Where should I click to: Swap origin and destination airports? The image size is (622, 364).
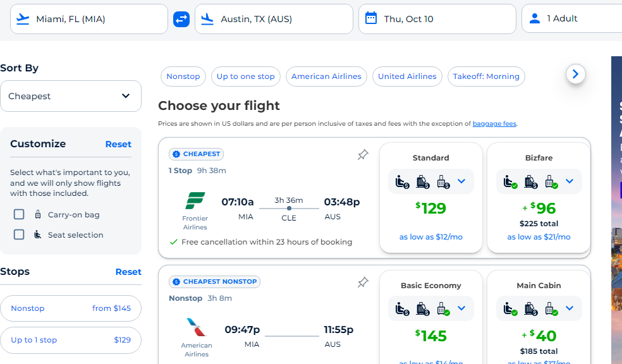click(x=181, y=19)
